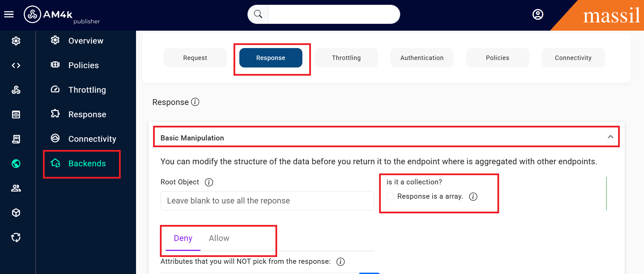Open the Throttling tab at the top

pos(346,58)
